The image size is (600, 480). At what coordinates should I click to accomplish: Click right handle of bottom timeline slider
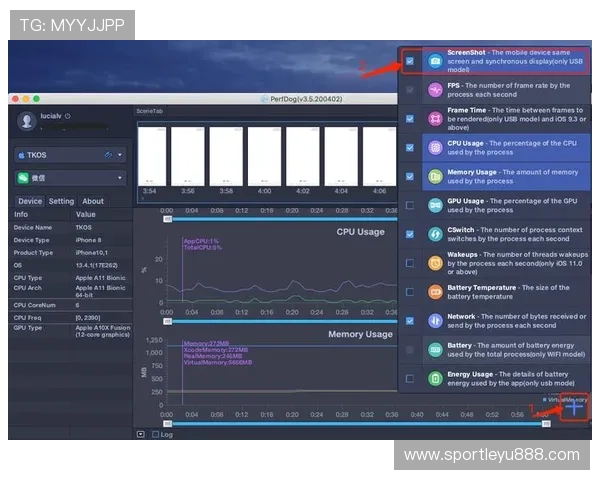(546, 424)
